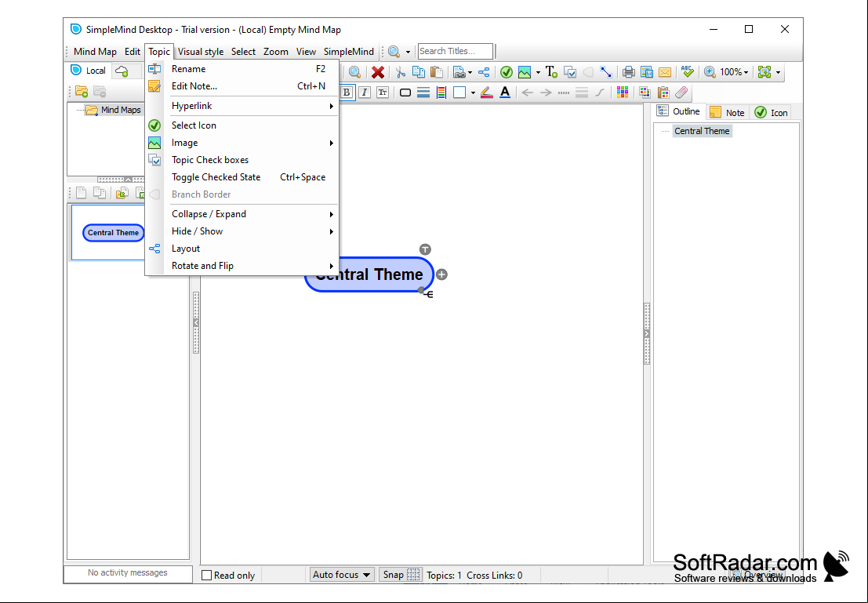This screenshot has width=868, height=603.
Task: Toggle the Snap button in status bar
Action: click(401, 575)
